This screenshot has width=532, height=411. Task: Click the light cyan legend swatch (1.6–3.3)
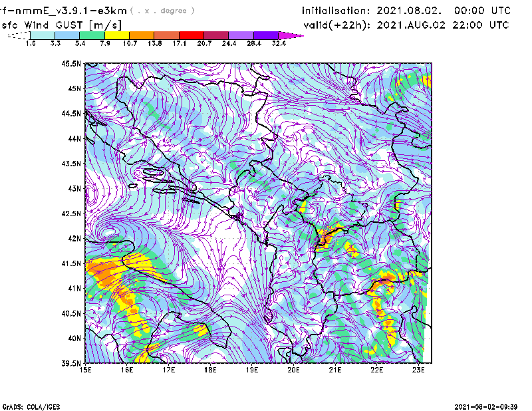click(x=43, y=35)
